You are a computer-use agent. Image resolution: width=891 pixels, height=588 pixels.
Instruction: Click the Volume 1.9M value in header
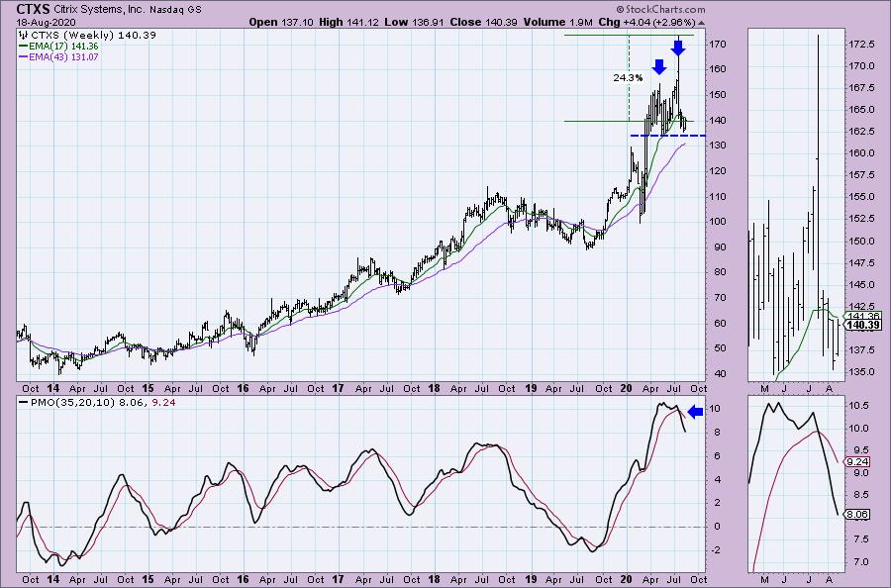coord(558,22)
